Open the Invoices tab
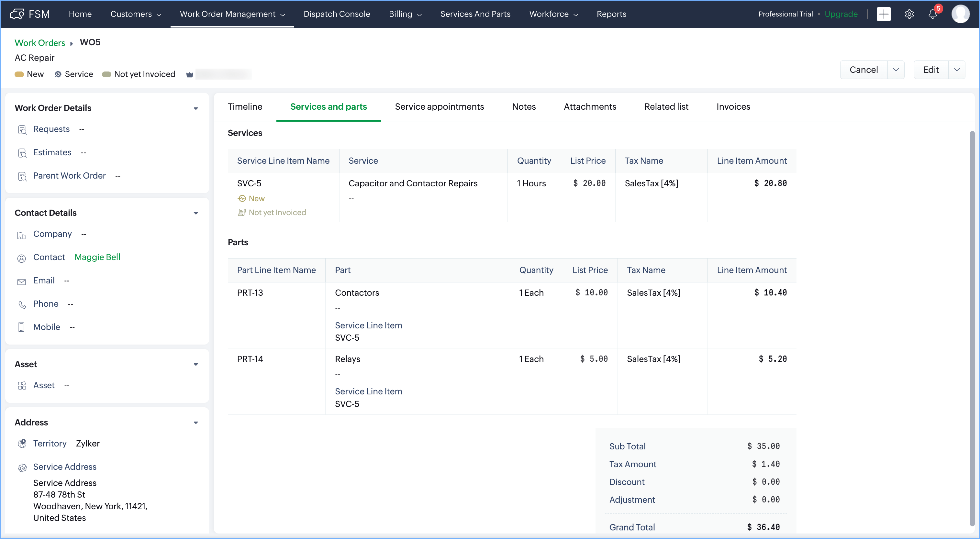 (x=733, y=106)
